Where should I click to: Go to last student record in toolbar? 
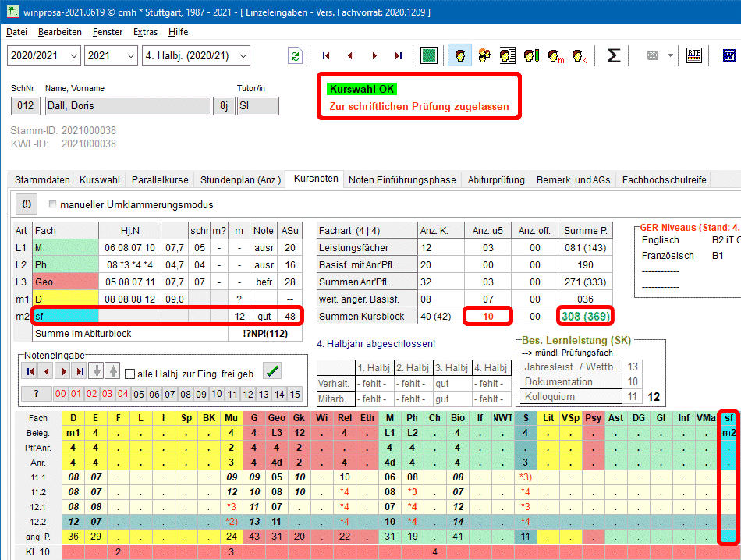[399, 55]
